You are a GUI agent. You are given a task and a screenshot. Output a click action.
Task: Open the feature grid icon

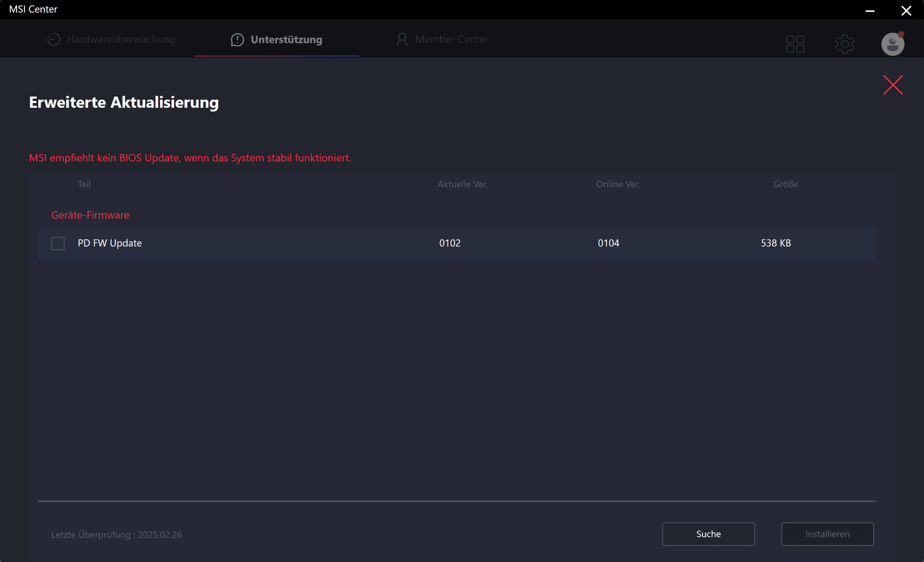pos(795,44)
